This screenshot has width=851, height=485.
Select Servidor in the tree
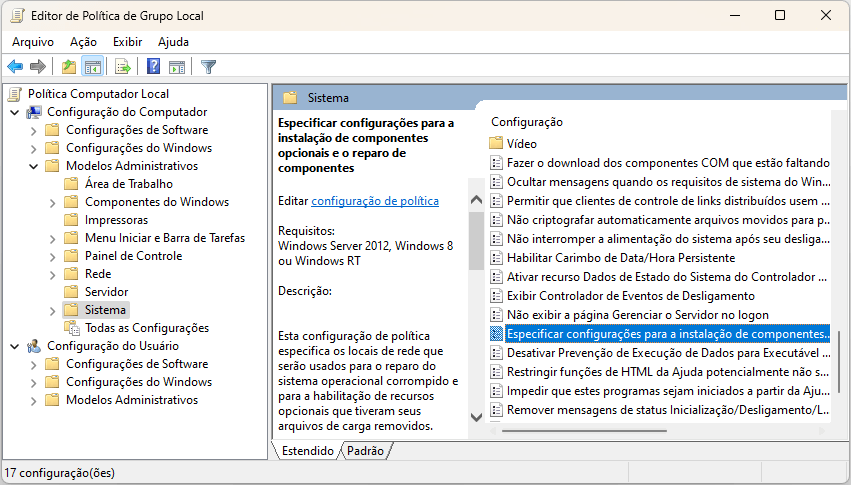(x=106, y=292)
